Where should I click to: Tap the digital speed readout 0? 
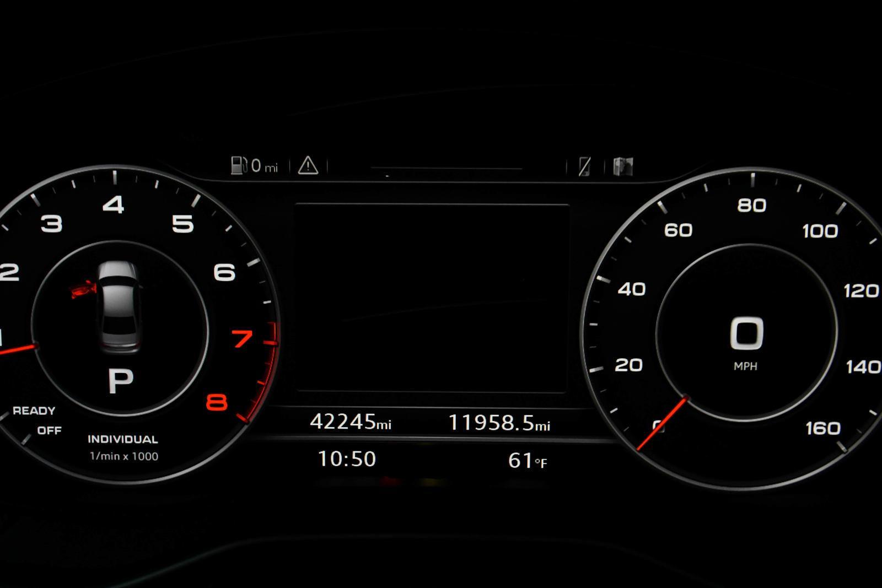pos(747,333)
